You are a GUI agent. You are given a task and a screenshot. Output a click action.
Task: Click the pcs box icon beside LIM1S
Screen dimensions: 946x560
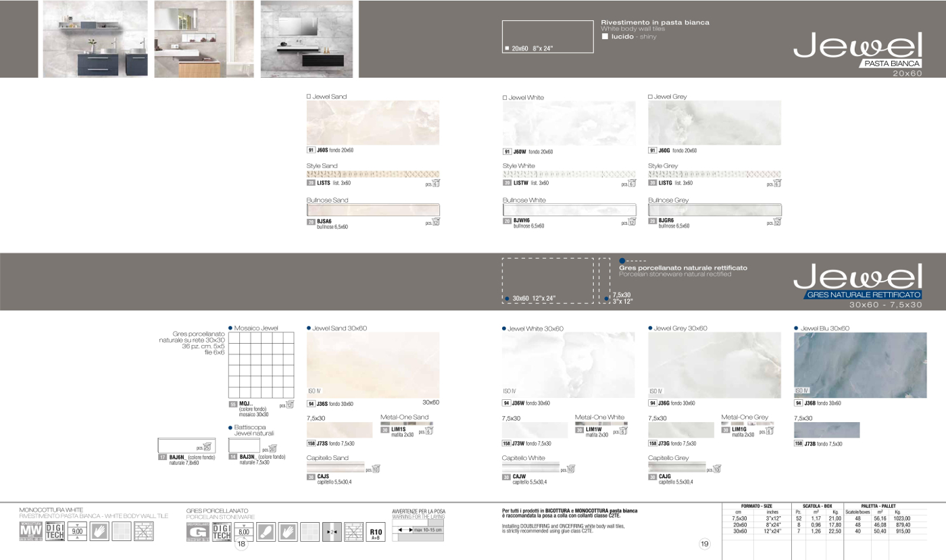(429, 430)
